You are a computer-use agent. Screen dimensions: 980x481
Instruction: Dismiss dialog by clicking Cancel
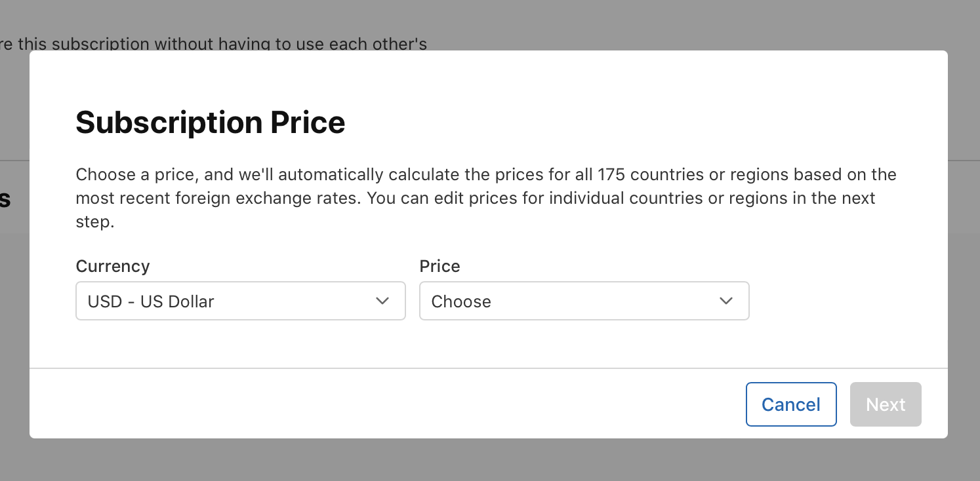(x=791, y=404)
